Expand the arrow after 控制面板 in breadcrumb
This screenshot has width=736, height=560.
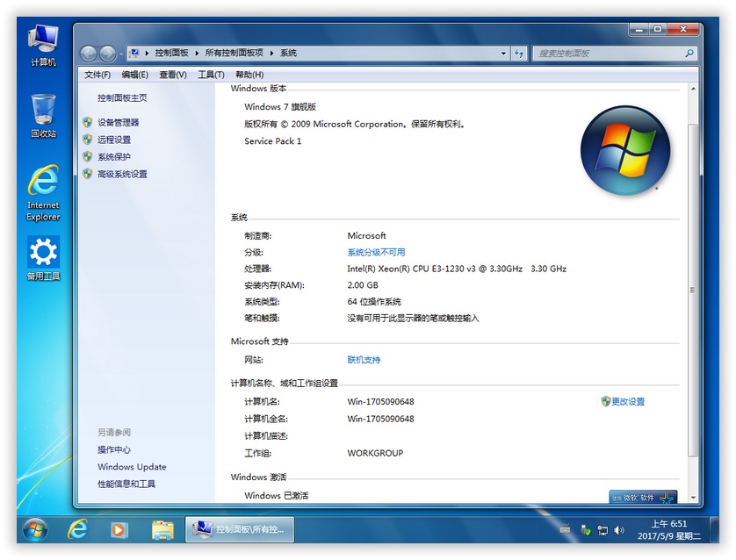197,54
